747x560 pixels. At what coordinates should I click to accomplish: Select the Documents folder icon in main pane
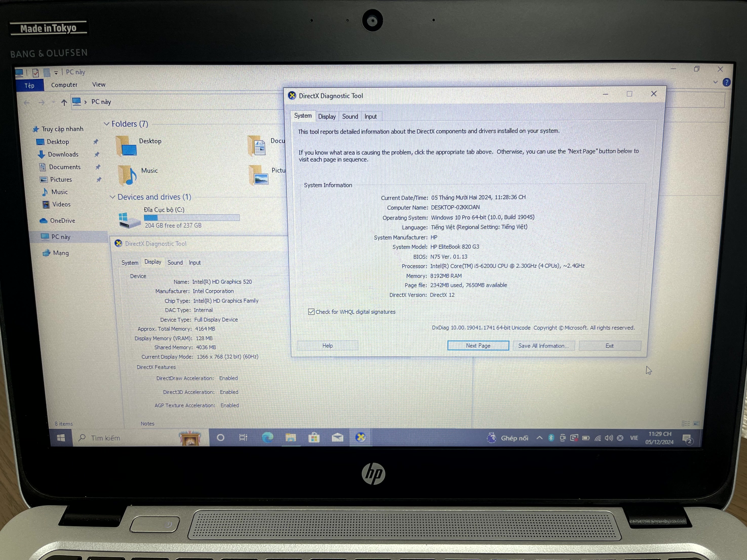coord(257,145)
